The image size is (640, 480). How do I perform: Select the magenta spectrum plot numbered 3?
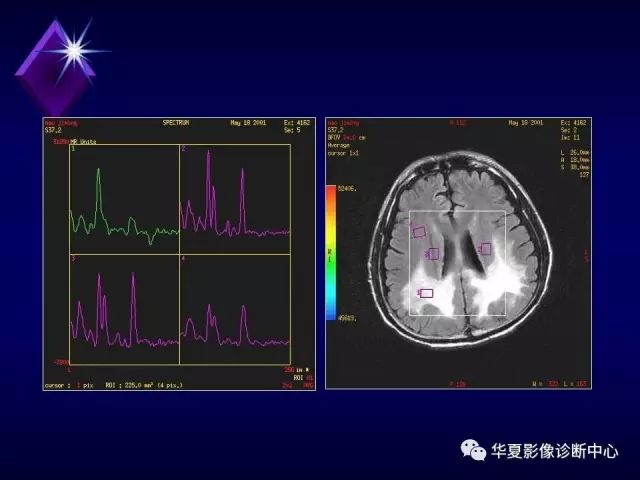coord(124,309)
